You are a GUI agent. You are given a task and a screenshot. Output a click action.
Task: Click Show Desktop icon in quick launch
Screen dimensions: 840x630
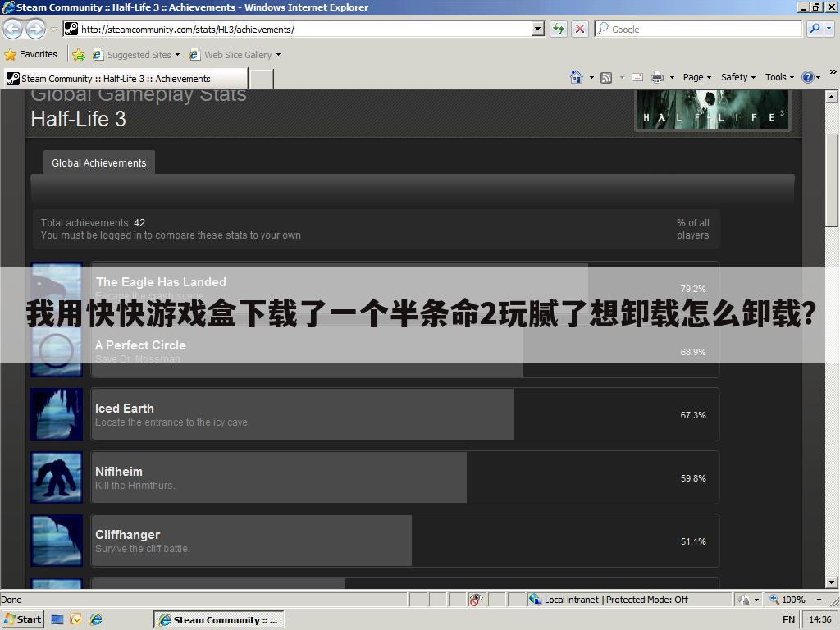(57, 619)
